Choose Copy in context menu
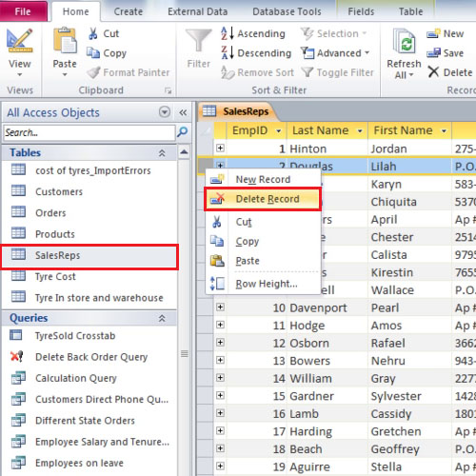 click(263, 242)
